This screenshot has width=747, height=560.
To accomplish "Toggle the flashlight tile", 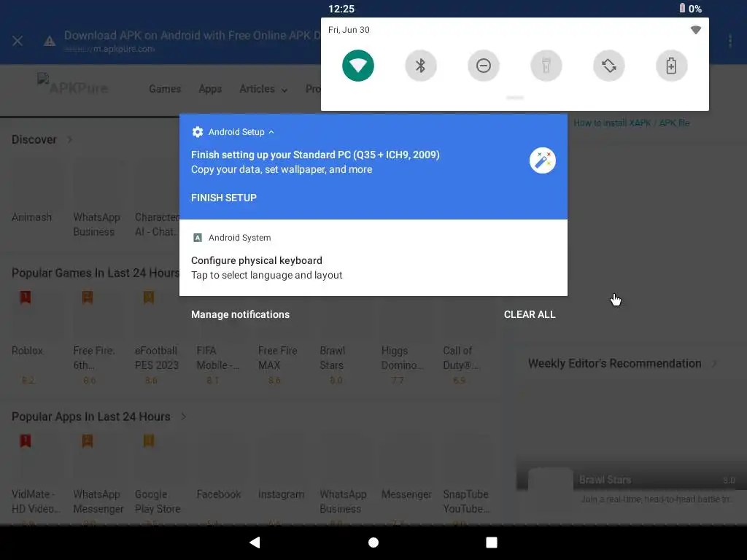I will click(x=546, y=66).
